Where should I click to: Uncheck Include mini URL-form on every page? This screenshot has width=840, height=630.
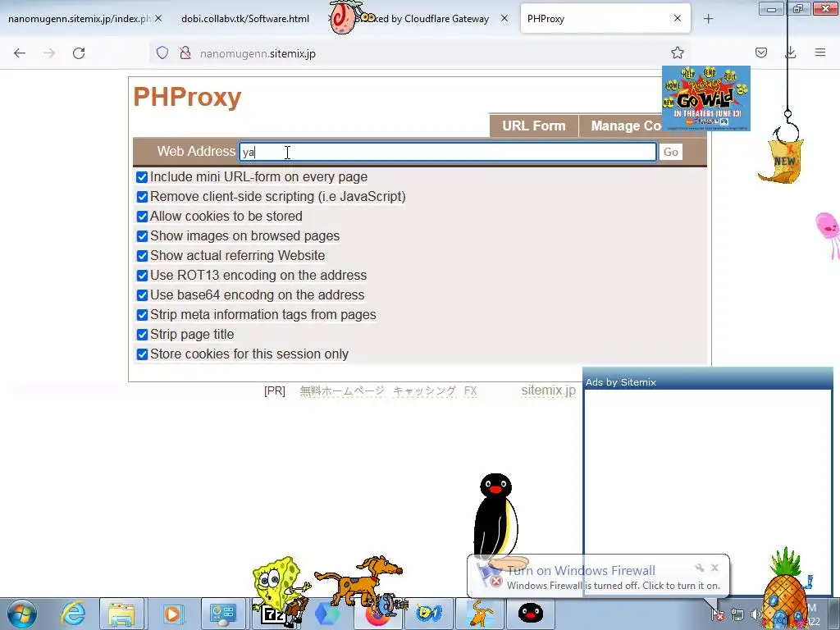(142, 177)
